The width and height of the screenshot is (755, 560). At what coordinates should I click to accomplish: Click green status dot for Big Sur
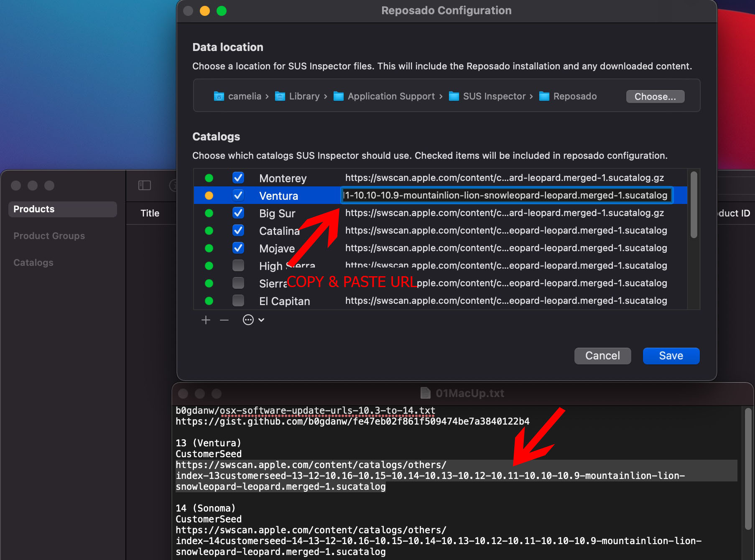[209, 213]
